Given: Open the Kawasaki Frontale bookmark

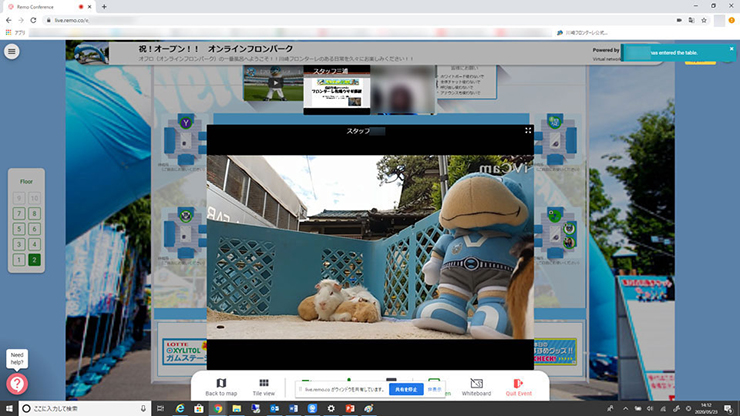Looking at the screenshot, I should 582,33.
